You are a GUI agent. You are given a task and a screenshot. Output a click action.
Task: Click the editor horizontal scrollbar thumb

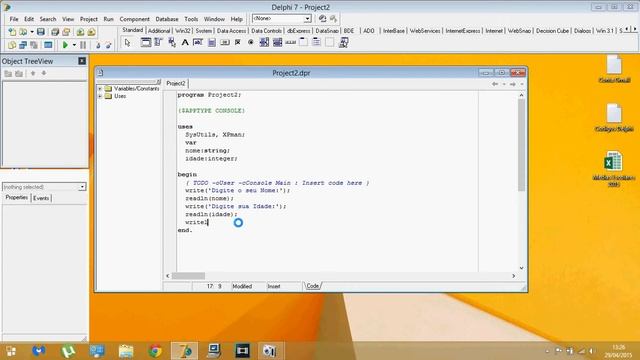(188, 276)
